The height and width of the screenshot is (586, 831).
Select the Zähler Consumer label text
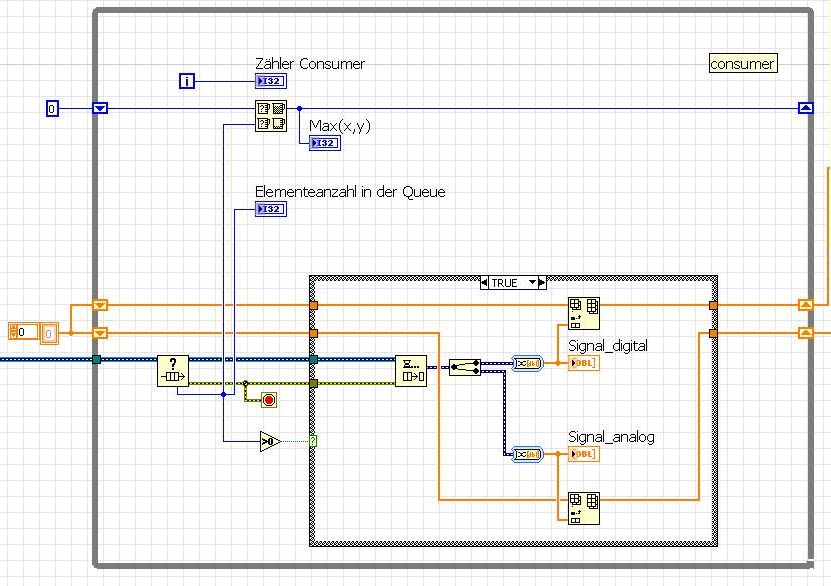[310, 64]
